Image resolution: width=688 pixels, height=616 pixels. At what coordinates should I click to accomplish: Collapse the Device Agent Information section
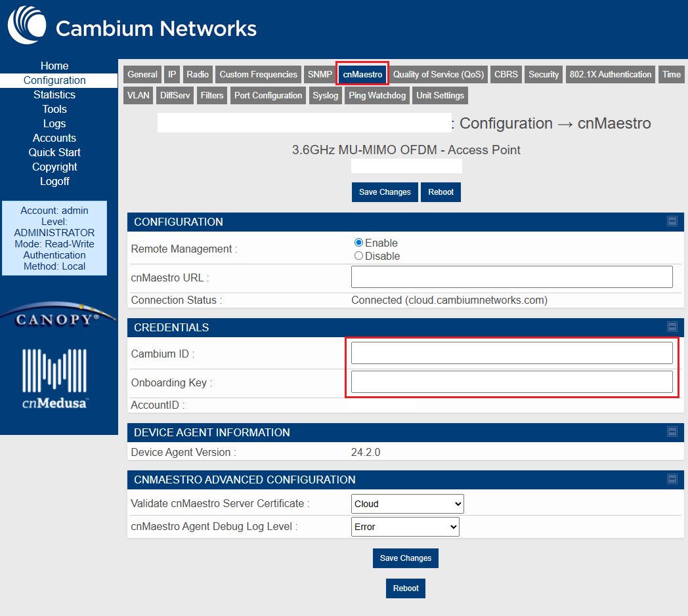[672, 432]
